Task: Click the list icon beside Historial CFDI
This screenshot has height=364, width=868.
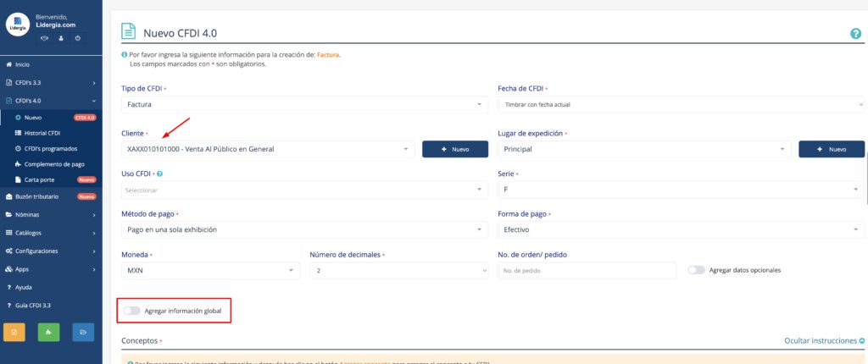Action: (x=19, y=133)
